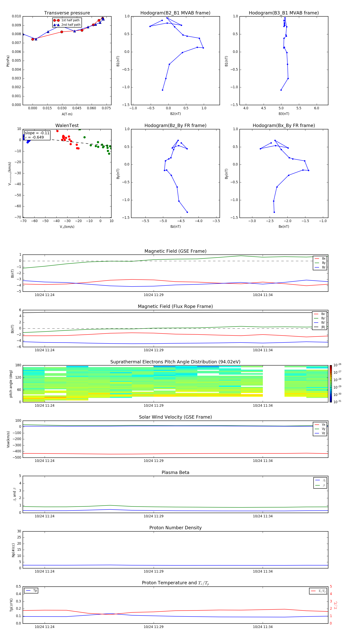The image size is (351, 644).
Task: Select "Vz" in the solar wind legend
Action: (x=320, y=433)
